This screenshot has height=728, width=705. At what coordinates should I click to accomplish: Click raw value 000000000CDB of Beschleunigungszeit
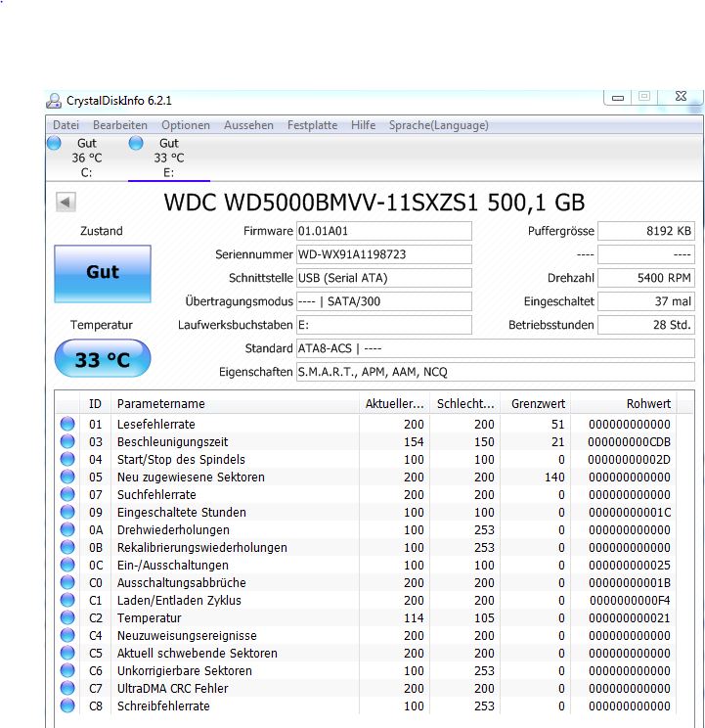629,441
